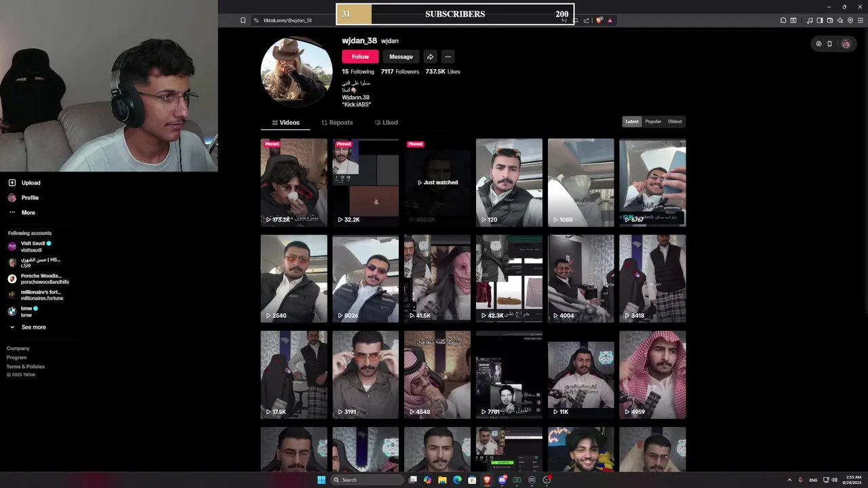This screenshot has width=868, height=488.
Task: Open Terms & Policies footer link
Action: tap(26, 367)
